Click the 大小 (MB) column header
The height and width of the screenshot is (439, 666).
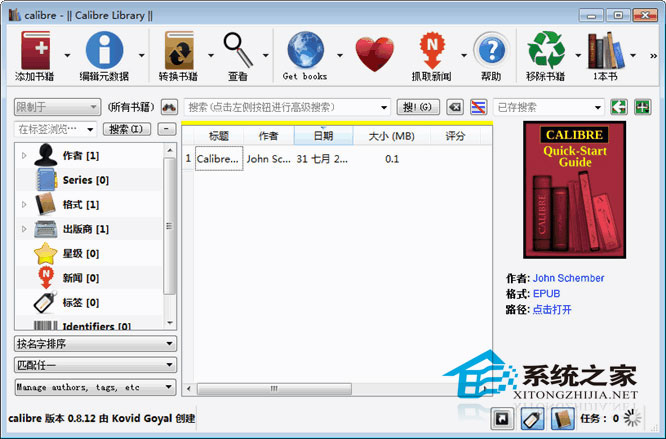pos(391,136)
